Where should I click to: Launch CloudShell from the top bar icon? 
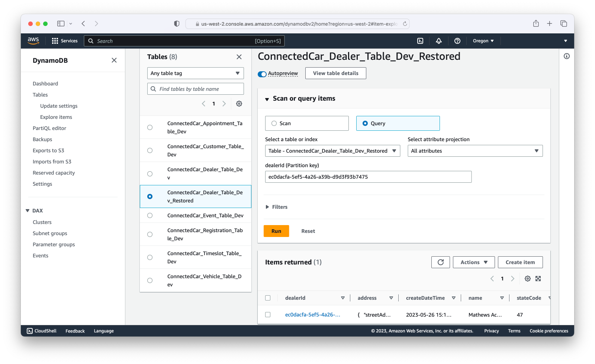coord(420,41)
